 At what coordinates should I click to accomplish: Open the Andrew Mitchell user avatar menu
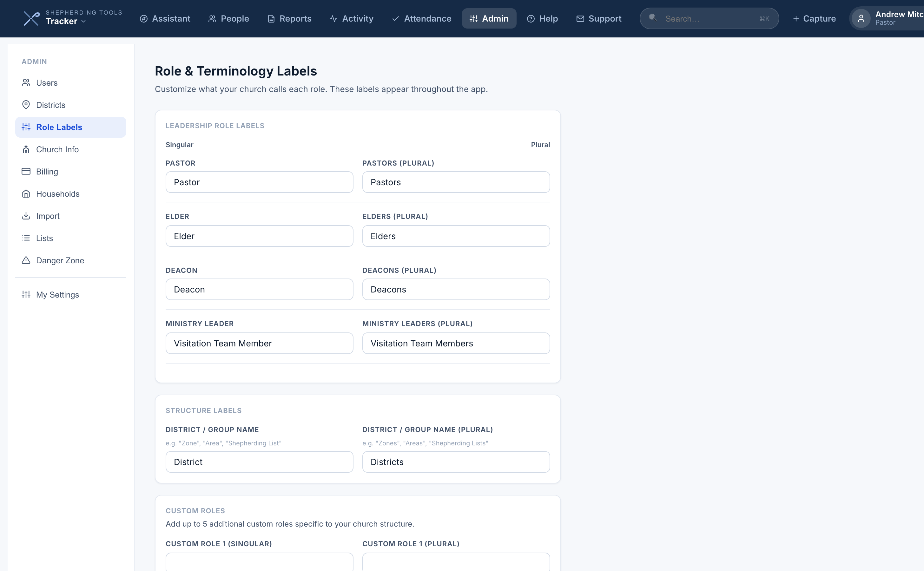pyautogui.click(x=861, y=18)
